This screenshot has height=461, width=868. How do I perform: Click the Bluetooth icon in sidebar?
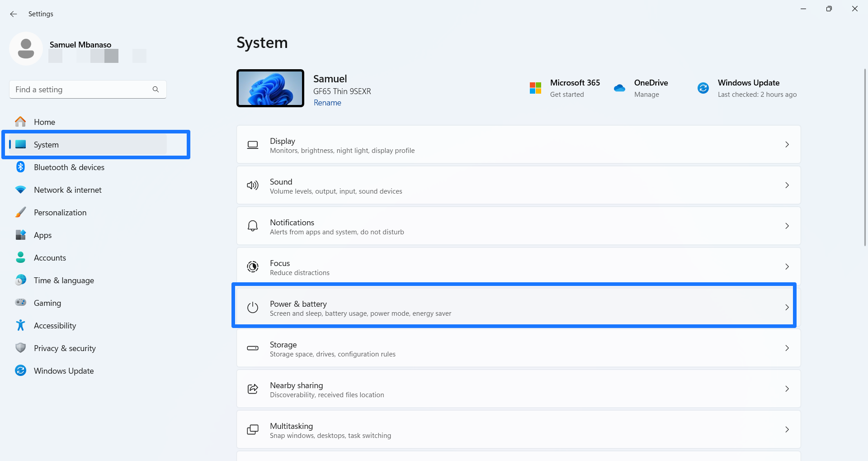click(20, 167)
